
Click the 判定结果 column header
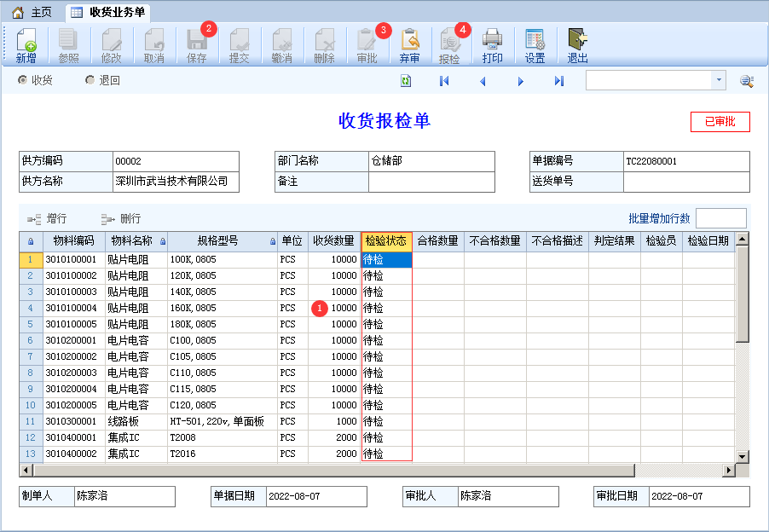pyautogui.click(x=614, y=241)
